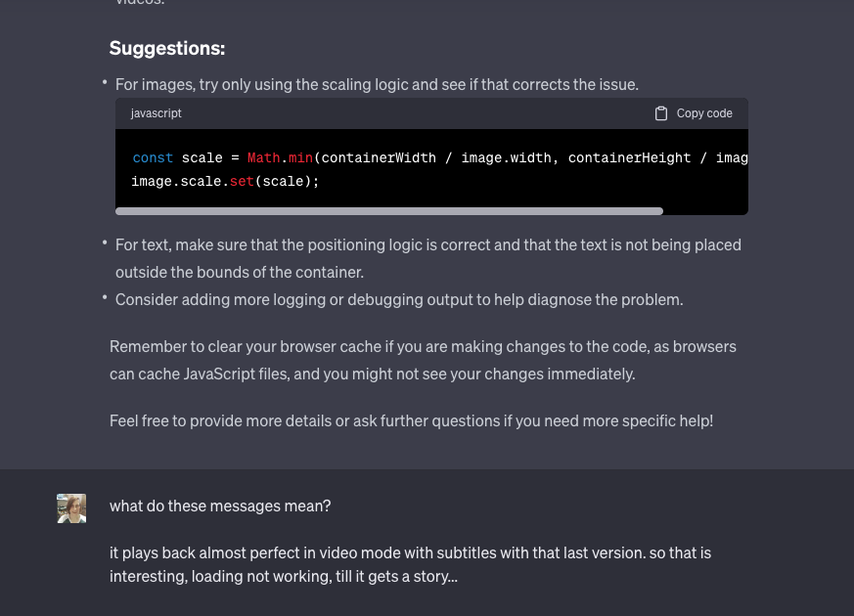The image size is (854, 616).
Task: Click the 'const' keyword in code
Action: tap(153, 157)
